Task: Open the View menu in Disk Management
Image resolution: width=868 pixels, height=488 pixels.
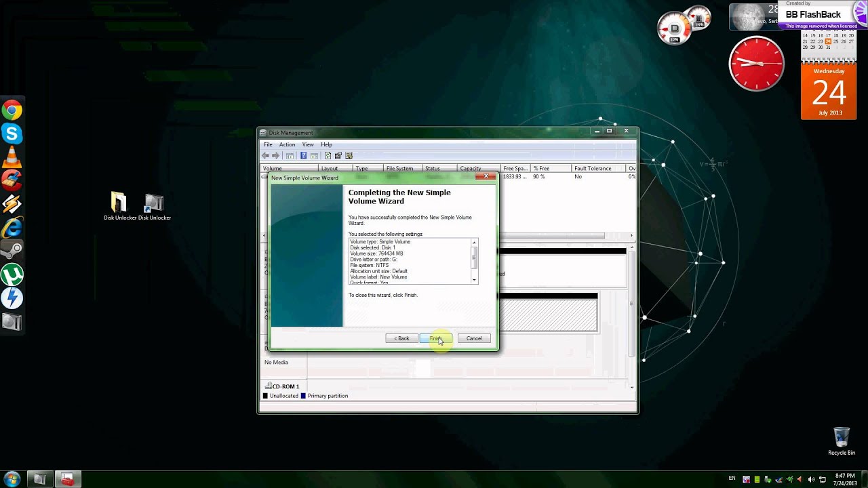Action: click(x=308, y=144)
